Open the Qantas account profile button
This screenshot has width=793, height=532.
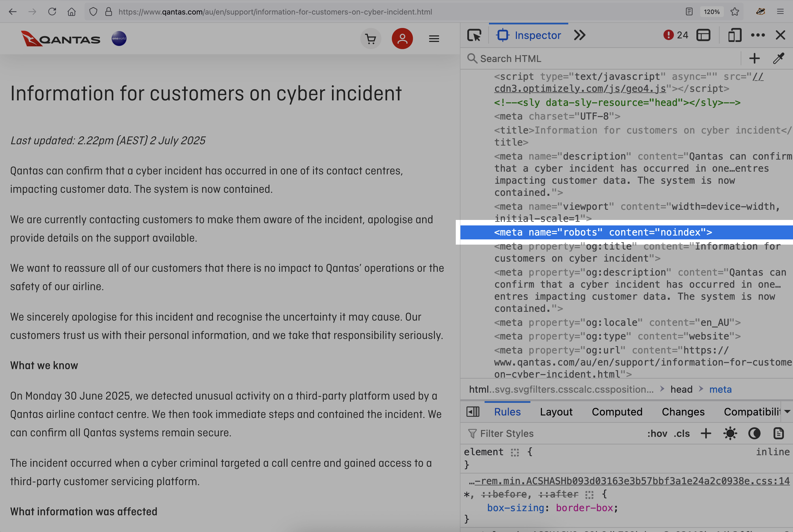[x=402, y=39]
